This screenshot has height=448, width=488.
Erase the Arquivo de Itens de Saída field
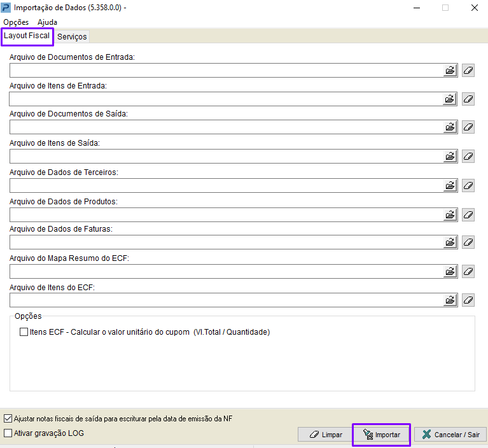468,156
